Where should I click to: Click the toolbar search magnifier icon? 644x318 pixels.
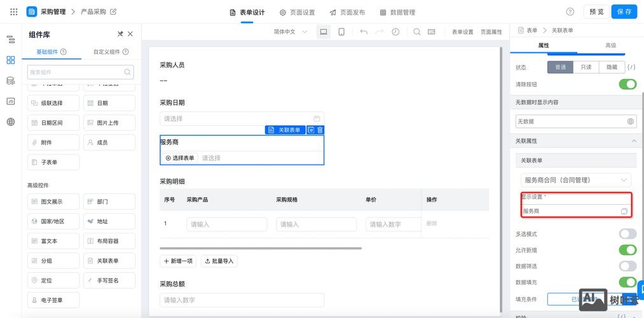coord(417,32)
